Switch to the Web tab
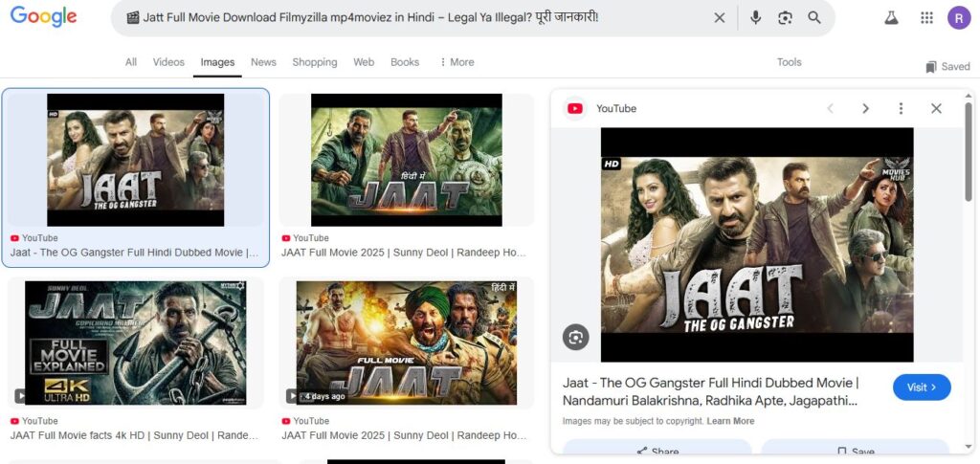 (364, 62)
